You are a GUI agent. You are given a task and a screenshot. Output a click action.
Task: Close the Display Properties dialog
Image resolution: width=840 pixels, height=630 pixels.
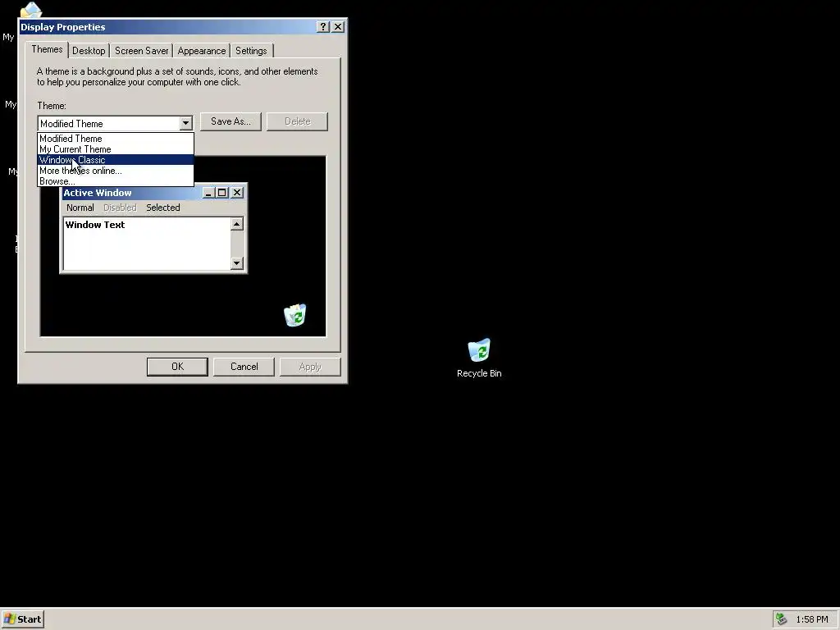pyautogui.click(x=338, y=27)
